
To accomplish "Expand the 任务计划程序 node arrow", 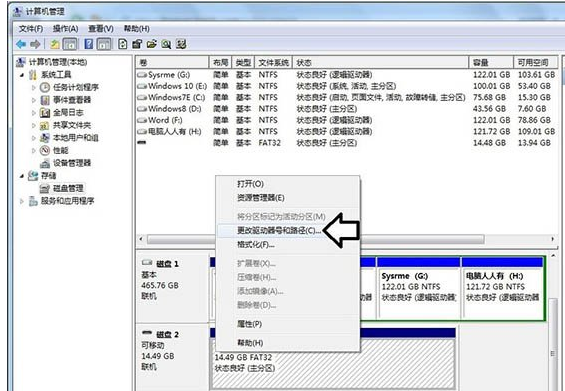I will (x=34, y=88).
